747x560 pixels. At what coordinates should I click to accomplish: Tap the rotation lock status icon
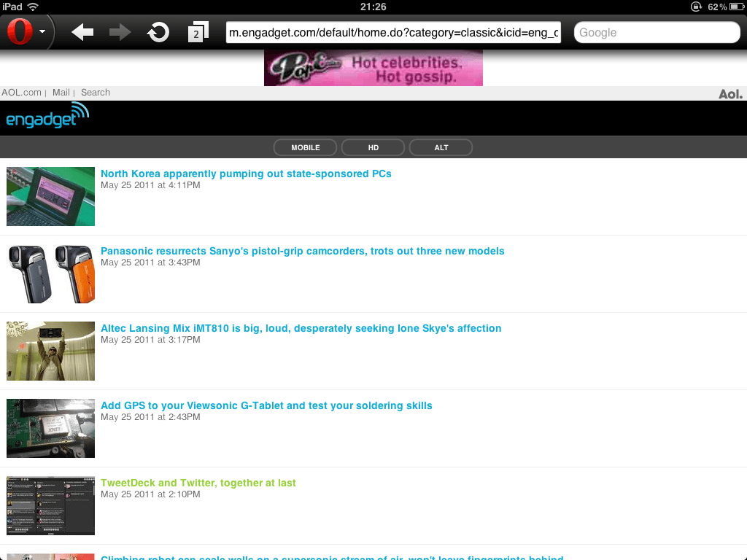(x=696, y=7)
